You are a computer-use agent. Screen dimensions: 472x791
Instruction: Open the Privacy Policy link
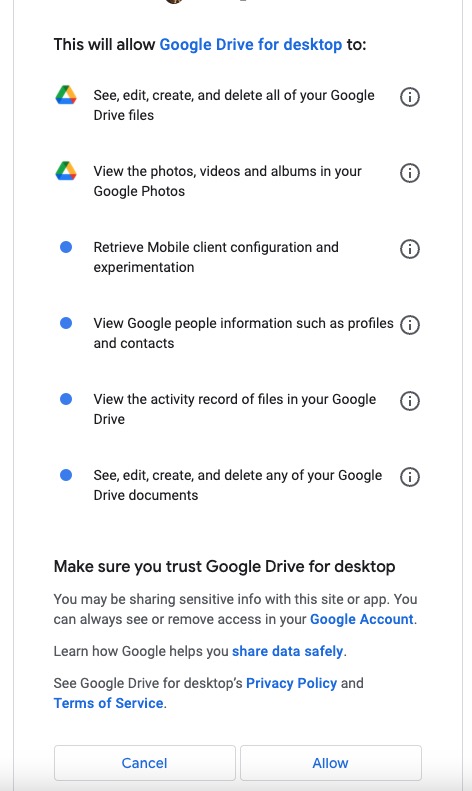tap(291, 683)
